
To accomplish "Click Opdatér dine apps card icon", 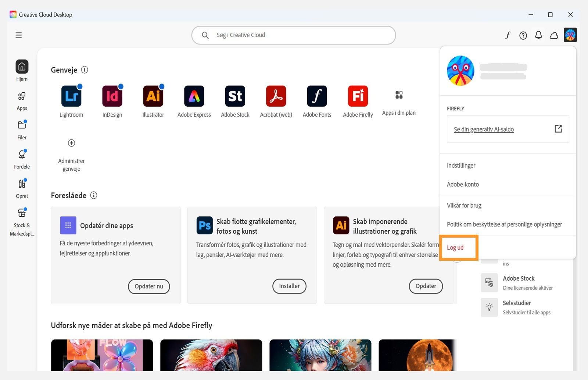I will (x=68, y=225).
